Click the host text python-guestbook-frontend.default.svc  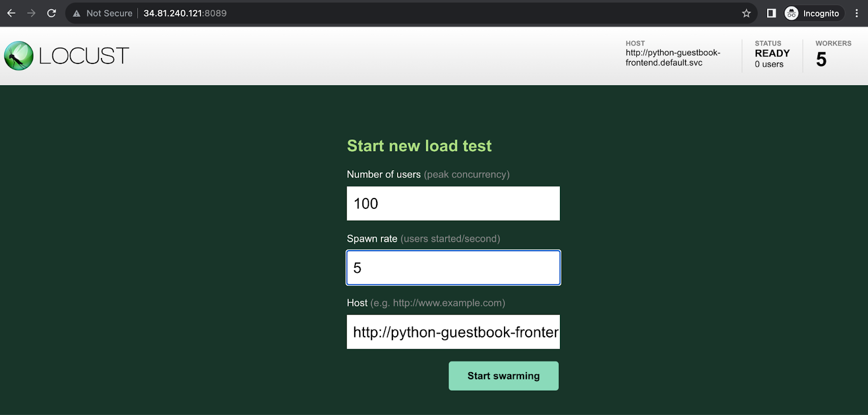coord(673,58)
